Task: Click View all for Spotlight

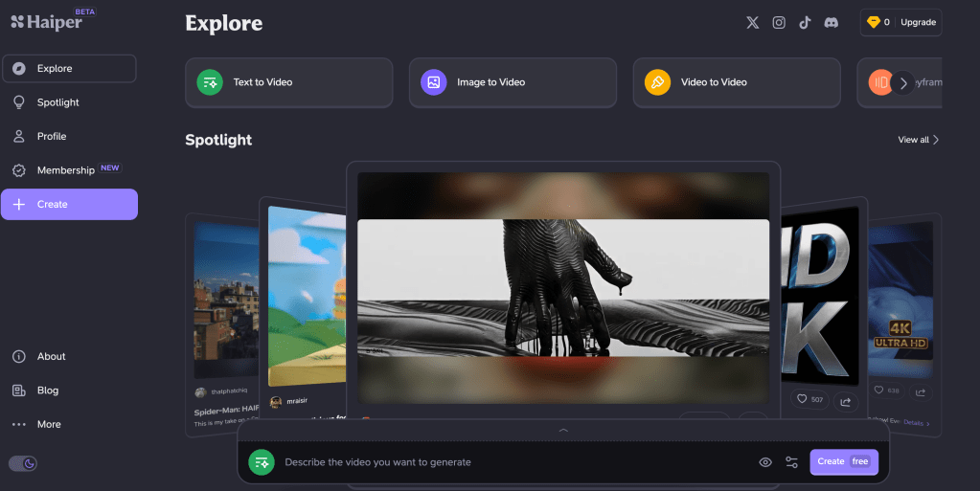Action: (918, 140)
